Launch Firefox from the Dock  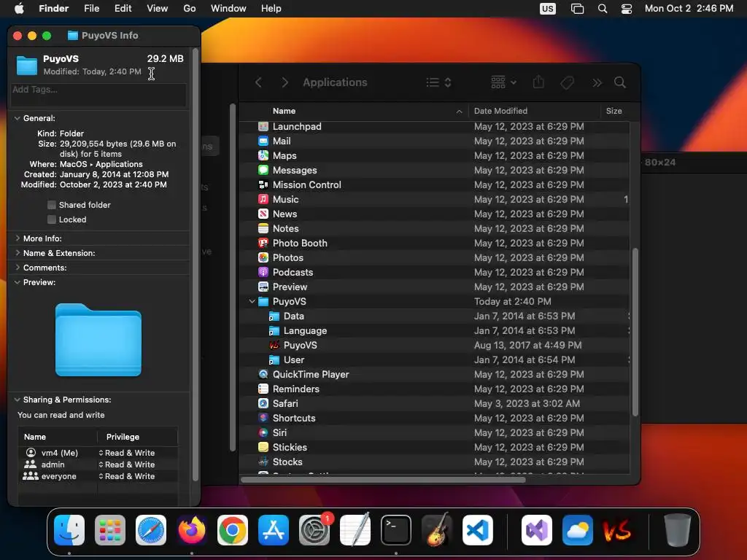tap(192, 530)
